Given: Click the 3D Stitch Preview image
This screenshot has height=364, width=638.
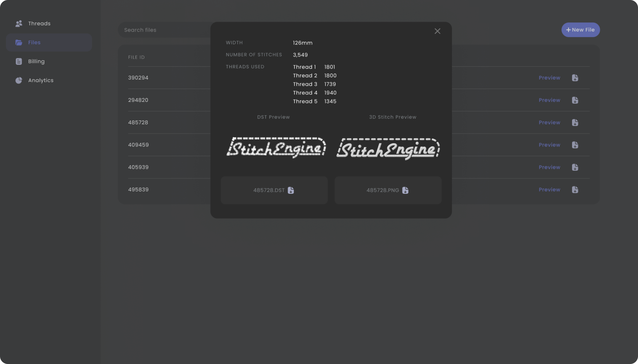Looking at the screenshot, I should pos(388,149).
